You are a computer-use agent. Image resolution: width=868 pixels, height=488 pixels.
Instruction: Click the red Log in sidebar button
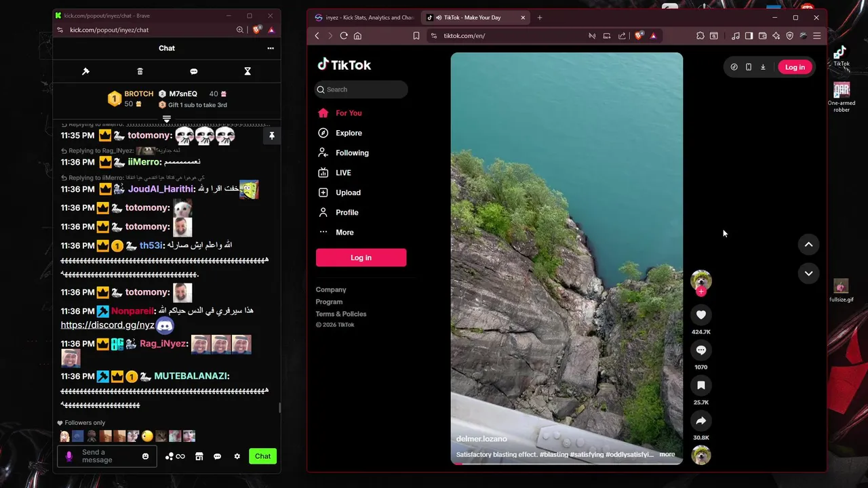(x=361, y=258)
